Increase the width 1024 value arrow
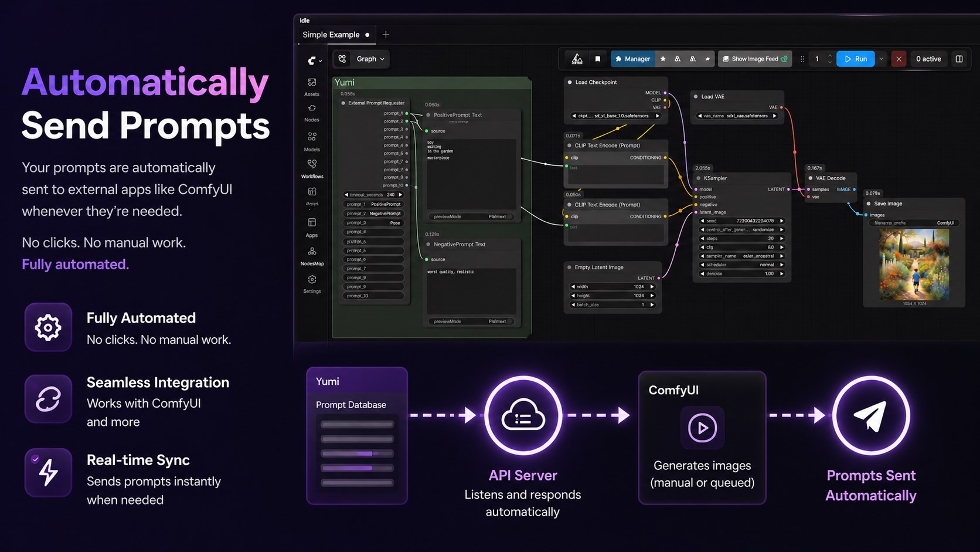The image size is (980, 552). [652, 287]
